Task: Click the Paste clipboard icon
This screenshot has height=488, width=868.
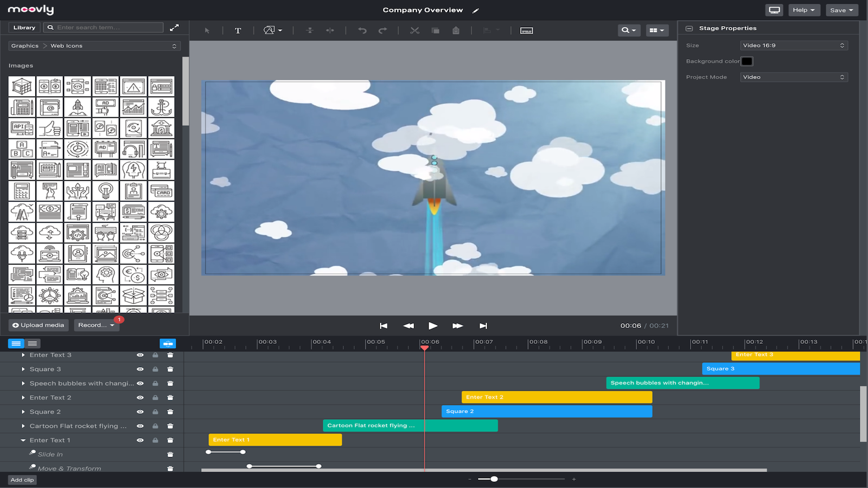Action: point(456,30)
